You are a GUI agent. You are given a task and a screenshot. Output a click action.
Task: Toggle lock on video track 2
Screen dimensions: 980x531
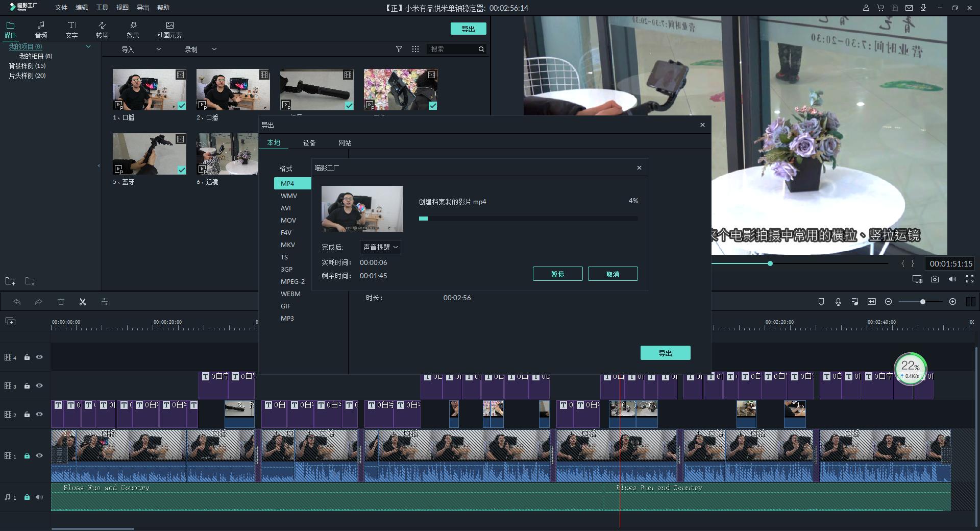tap(27, 415)
